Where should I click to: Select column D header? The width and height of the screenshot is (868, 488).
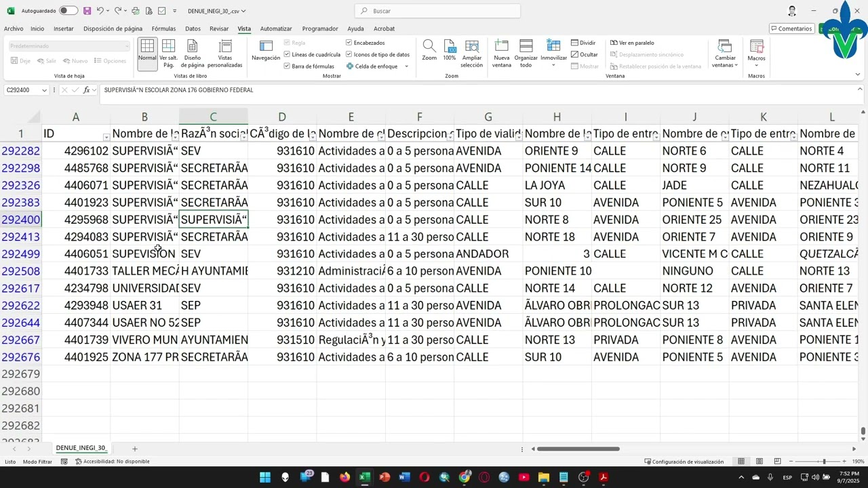click(x=282, y=117)
